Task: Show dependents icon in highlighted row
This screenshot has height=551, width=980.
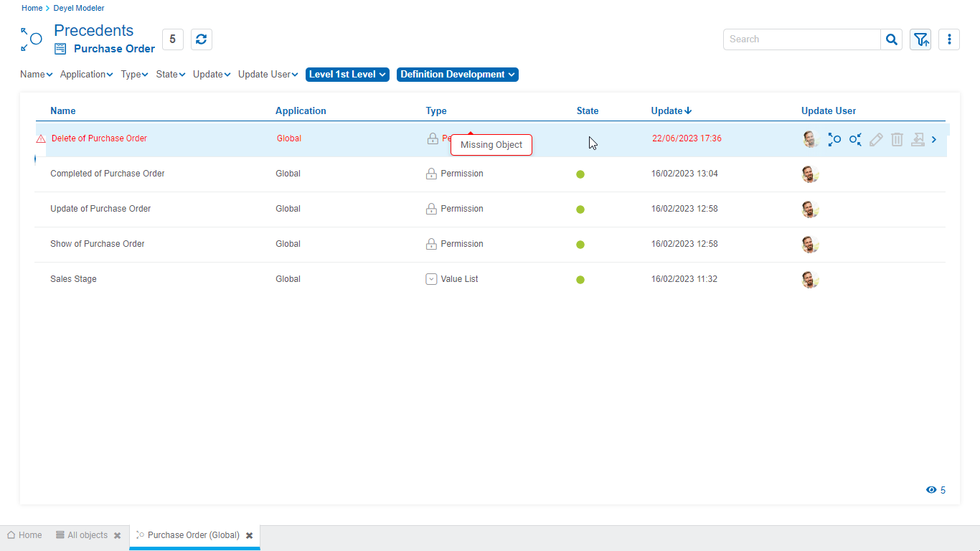Action: (855, 140)
